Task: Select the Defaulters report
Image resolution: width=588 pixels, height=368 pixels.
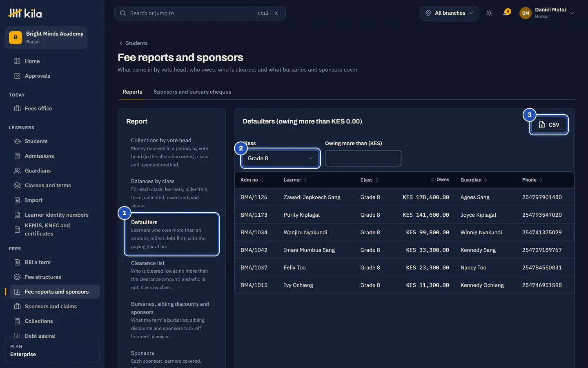Action: tap(171, 234)
